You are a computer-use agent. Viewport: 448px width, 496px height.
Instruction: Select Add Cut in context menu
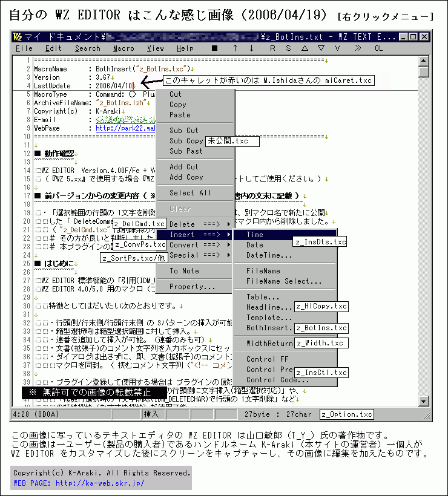[x=196, y=167]
